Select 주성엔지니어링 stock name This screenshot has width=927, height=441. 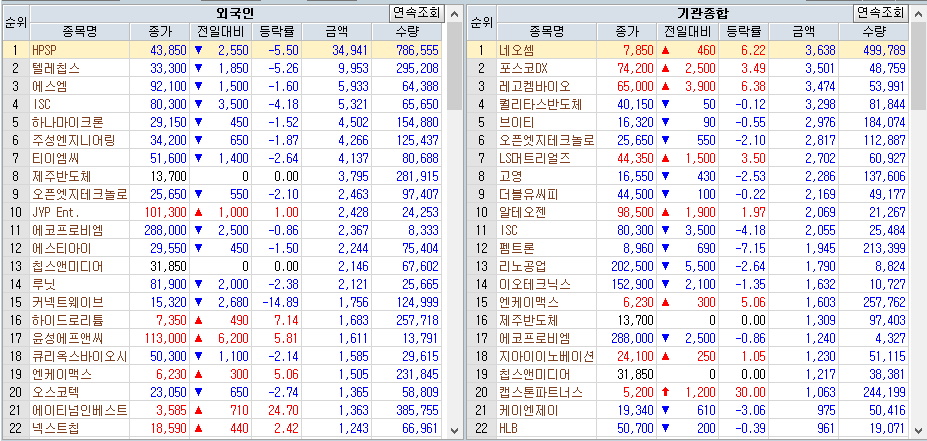[74, 141]
